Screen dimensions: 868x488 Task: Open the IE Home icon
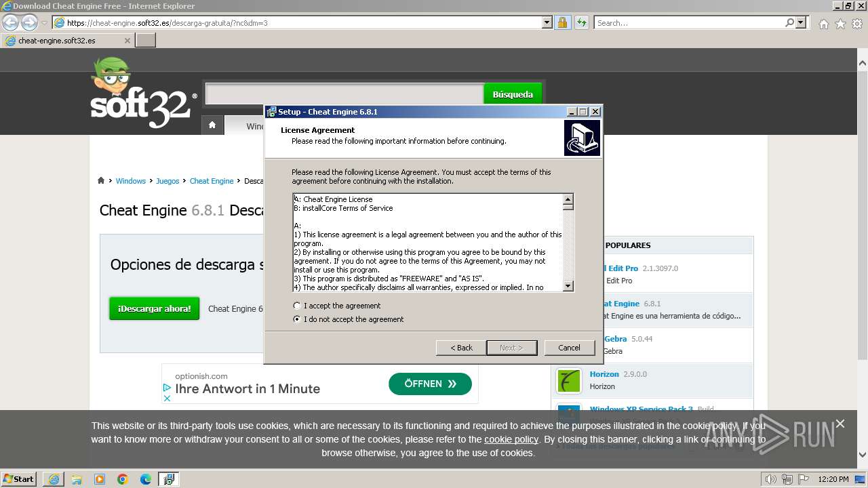pos(823,24)
